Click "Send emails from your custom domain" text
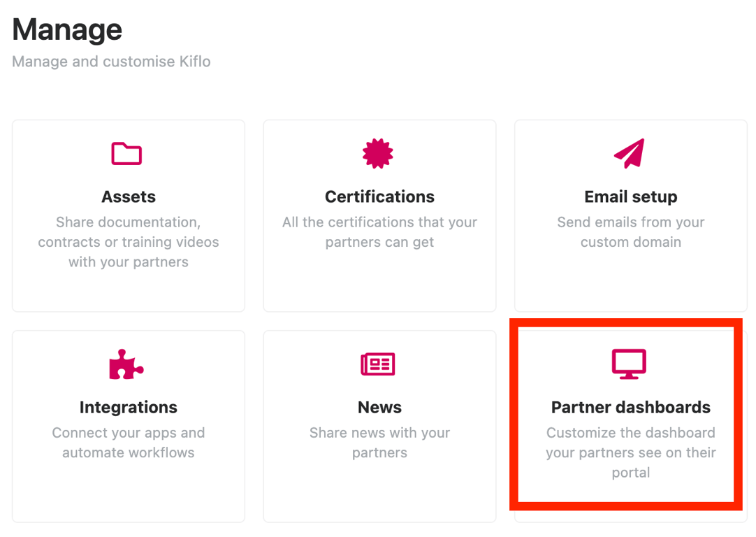756x537 pixels. [631, 232]
